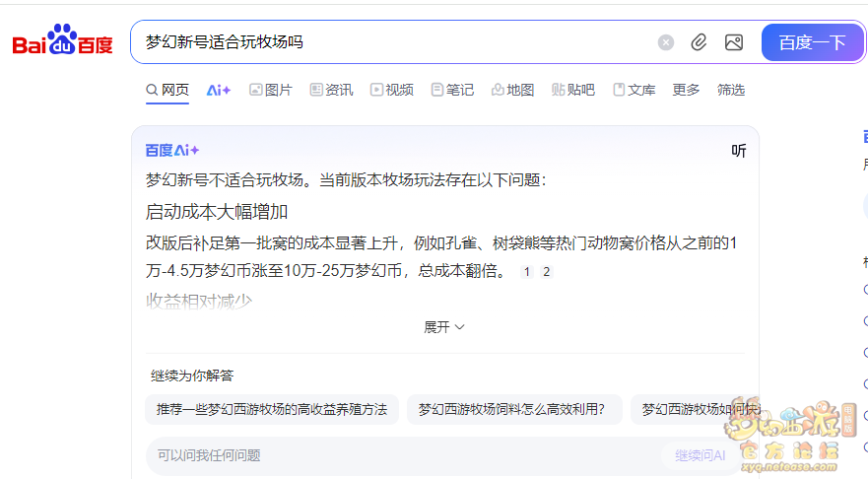The width and height of the screenshot is (868, 479).
Task: Open the 图片 tab
Action: (x=271, y=90)
